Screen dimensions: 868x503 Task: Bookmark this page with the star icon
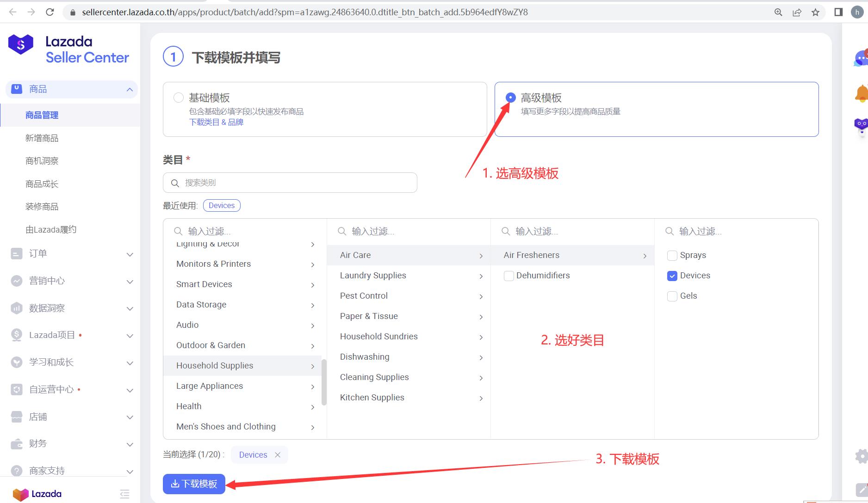coord(815,12)
